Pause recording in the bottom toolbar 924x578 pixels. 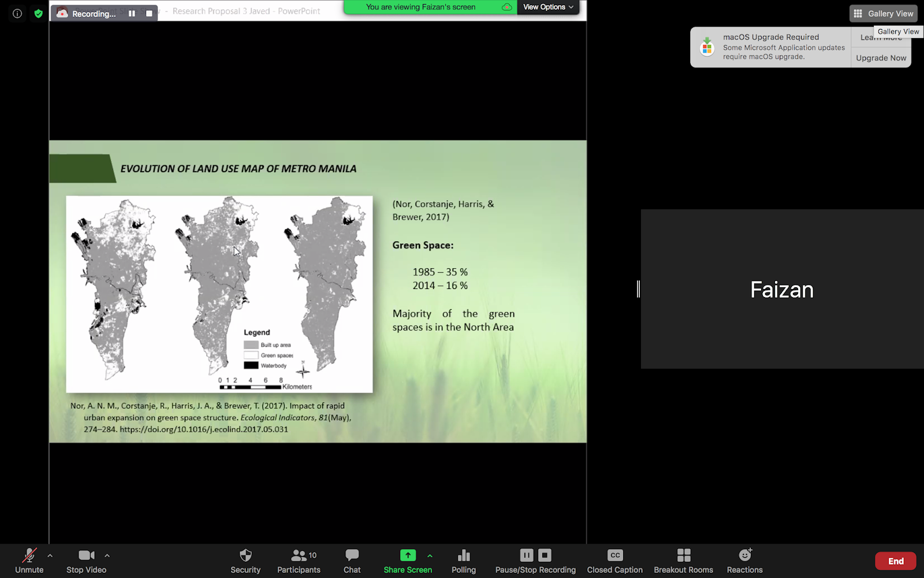pyautogui.click(x=527, y=555)
